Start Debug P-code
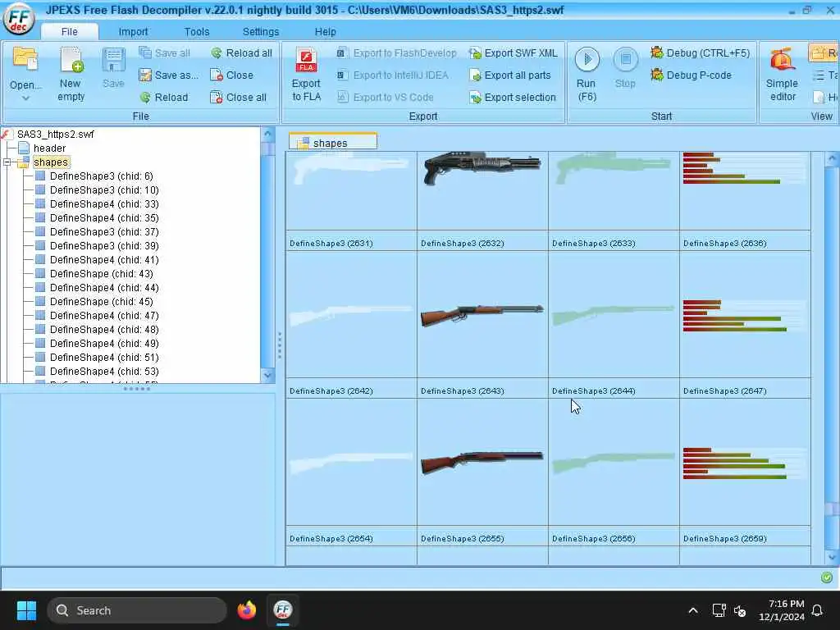This screenshot has height=630, width=840. (691, 75)
